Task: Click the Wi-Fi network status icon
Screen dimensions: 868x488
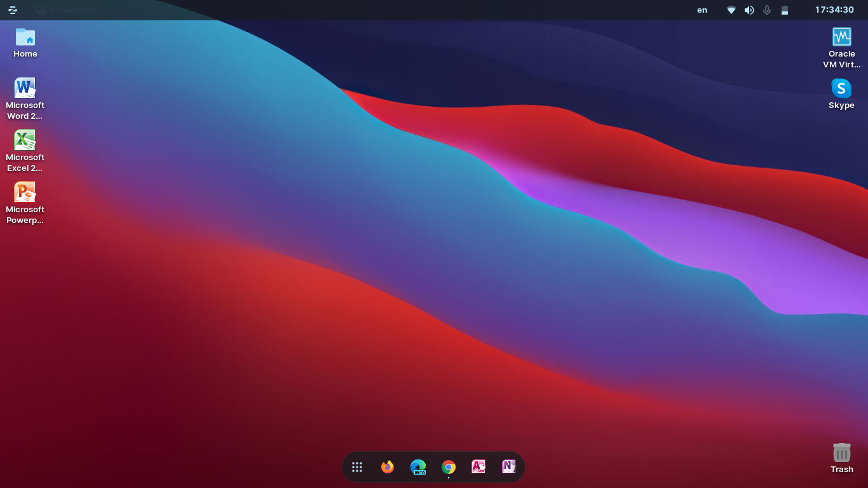Action: click(731, 10)
